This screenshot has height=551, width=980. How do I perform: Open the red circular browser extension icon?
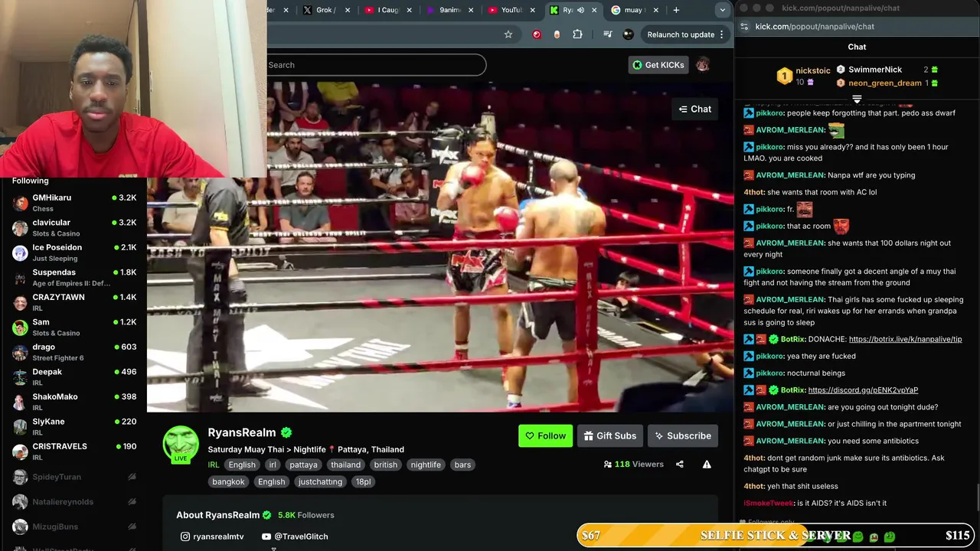(537, 34)
